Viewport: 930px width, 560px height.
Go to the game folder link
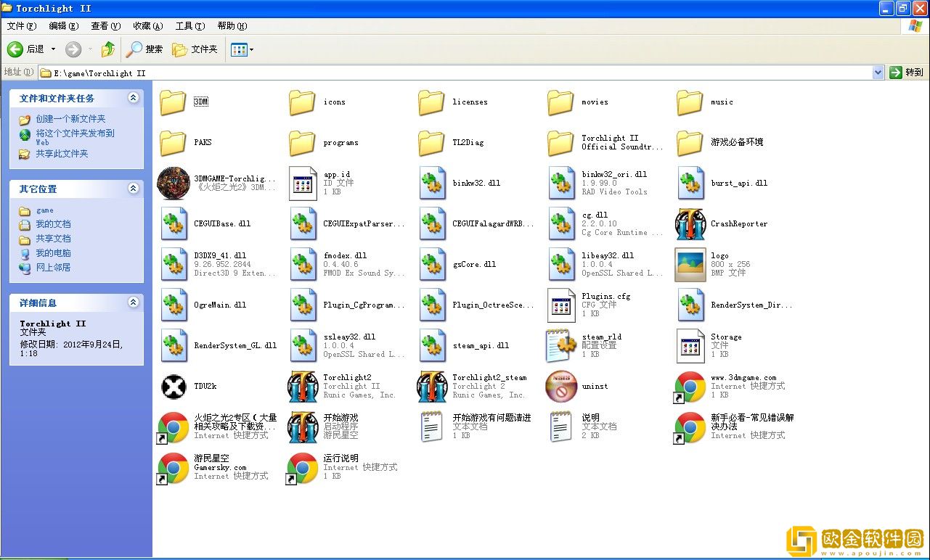click(x=45, y=210)
